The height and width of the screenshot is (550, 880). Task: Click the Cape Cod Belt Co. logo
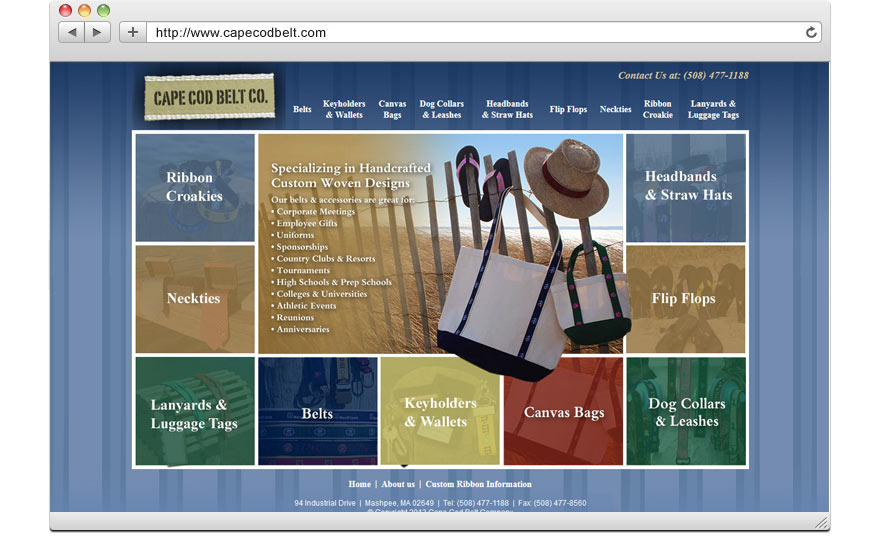(210, 97)
